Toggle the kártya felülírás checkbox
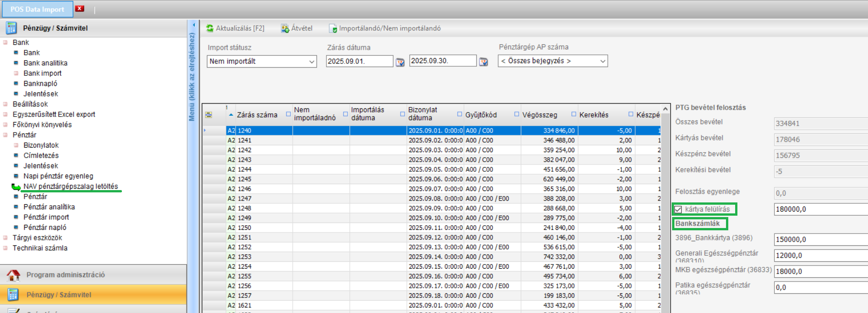Viewport: 868px width, 313px height. (x=679, y=209)
